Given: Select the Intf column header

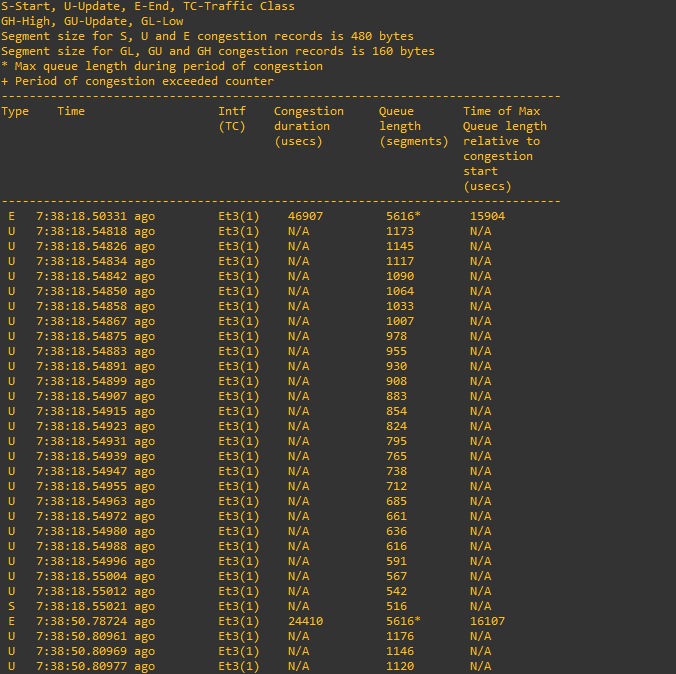Looking at the screenshot, I should (x=232, y=111).
